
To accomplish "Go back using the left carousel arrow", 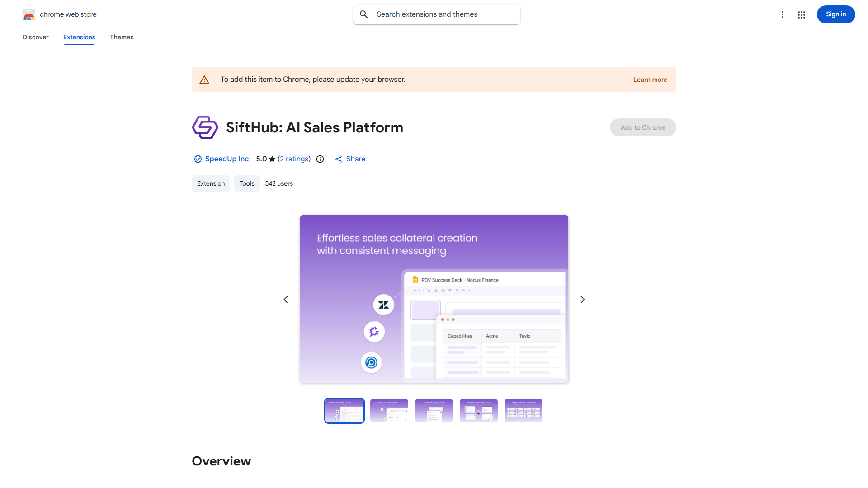I will [286, 299].
